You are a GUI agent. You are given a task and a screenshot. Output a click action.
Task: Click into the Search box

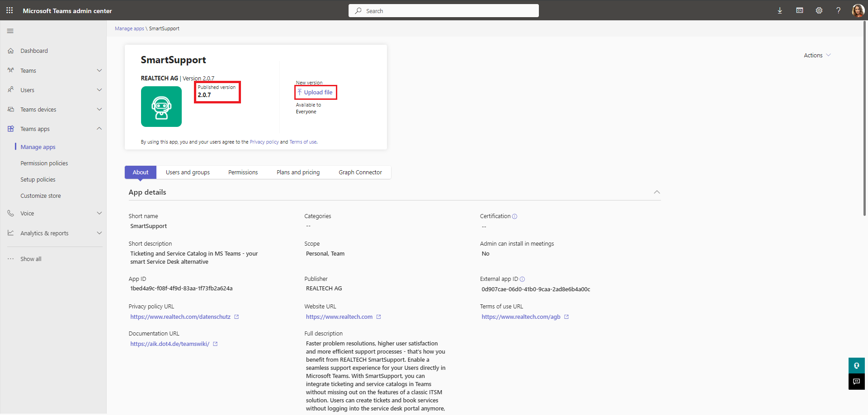pyautogui.click(x=443, y=11)
